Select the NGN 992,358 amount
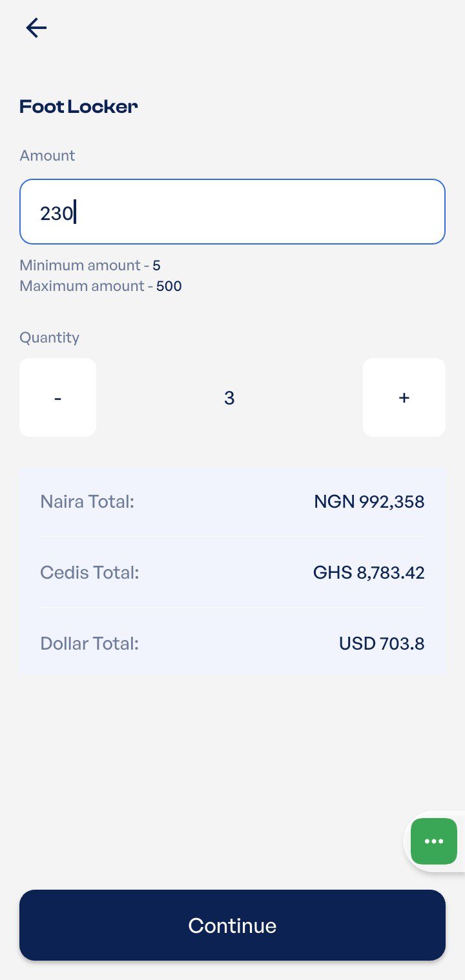Screen dimensions: 465x980 click(x=369, y=501)
